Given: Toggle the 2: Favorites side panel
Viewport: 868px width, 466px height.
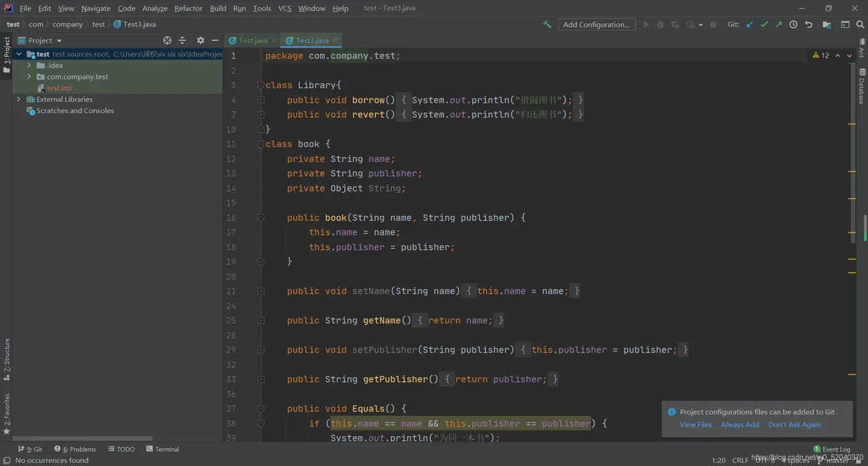Looking at the screenshot, I should [6, 414].
